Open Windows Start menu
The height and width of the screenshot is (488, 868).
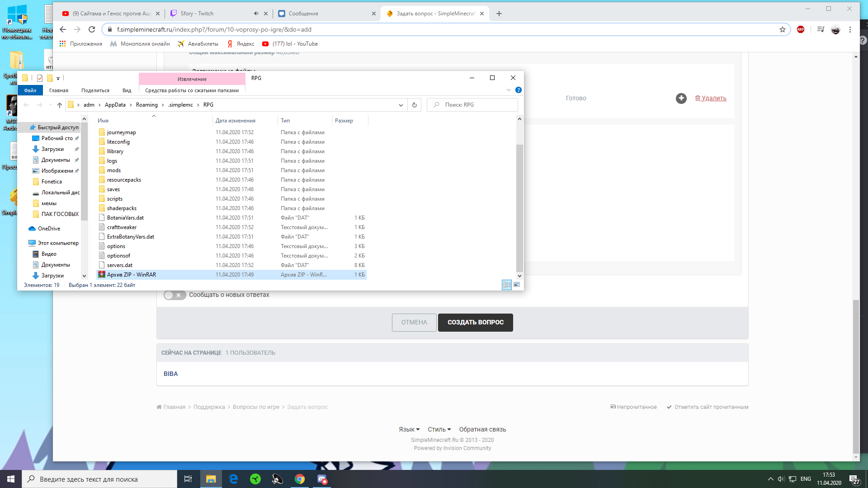pyautogui.click(x=11, y=479)
